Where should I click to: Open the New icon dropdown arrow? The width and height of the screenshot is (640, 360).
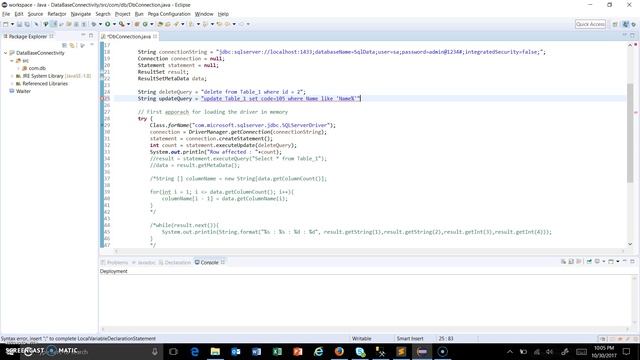tap(13, 24)
